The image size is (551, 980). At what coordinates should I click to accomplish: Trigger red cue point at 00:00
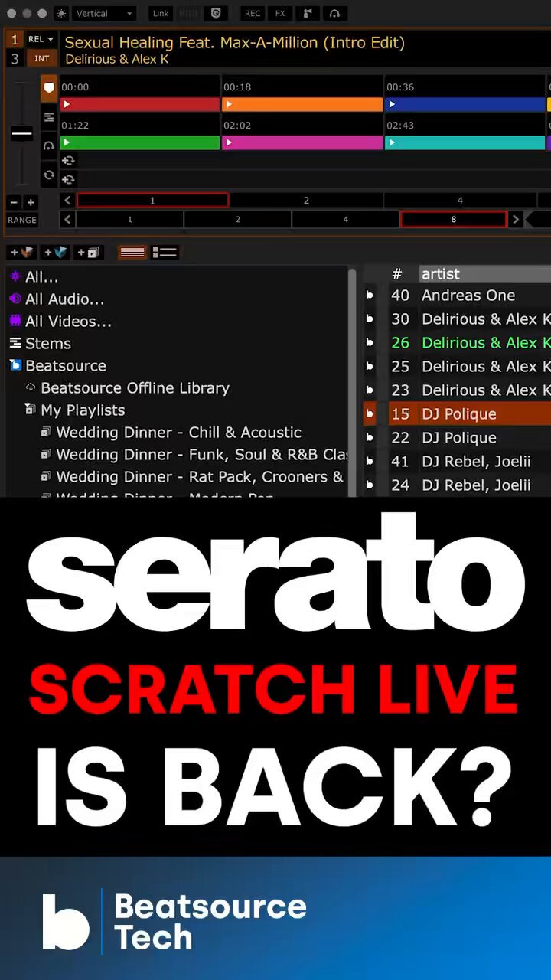(140, 104)
